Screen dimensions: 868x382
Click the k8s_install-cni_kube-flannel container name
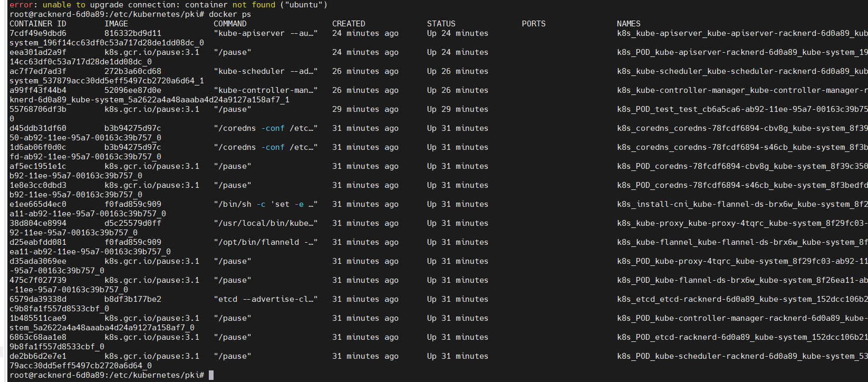click(742, 204)
